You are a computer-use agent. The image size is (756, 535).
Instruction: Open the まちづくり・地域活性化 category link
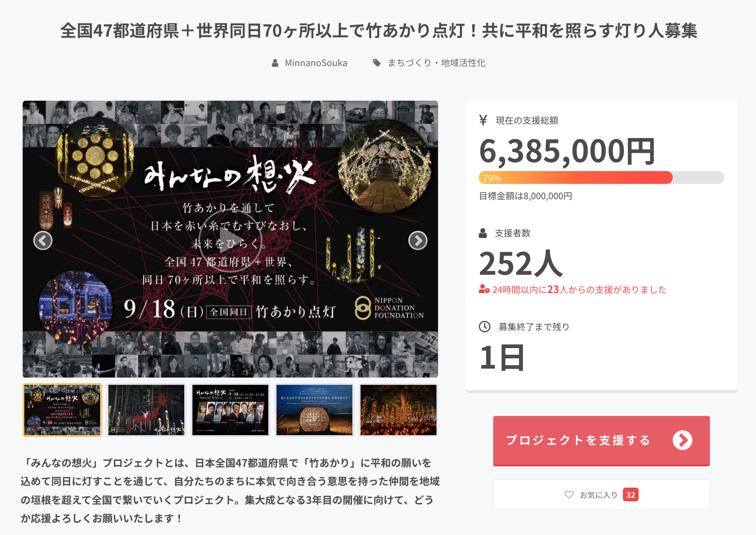point(436,63)
